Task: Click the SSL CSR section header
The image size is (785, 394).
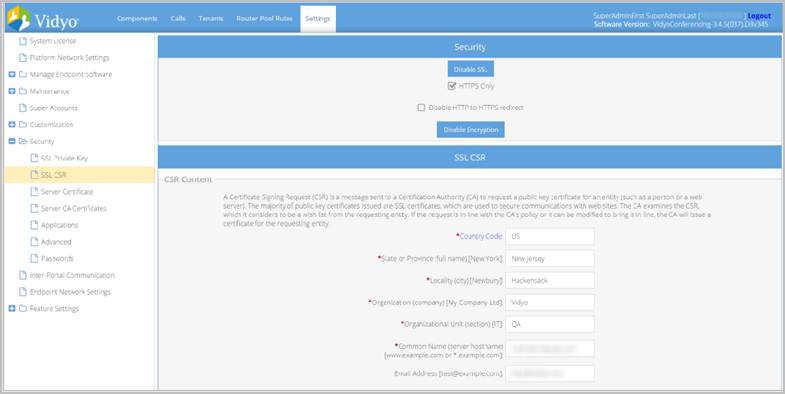Action: [470, 157]
